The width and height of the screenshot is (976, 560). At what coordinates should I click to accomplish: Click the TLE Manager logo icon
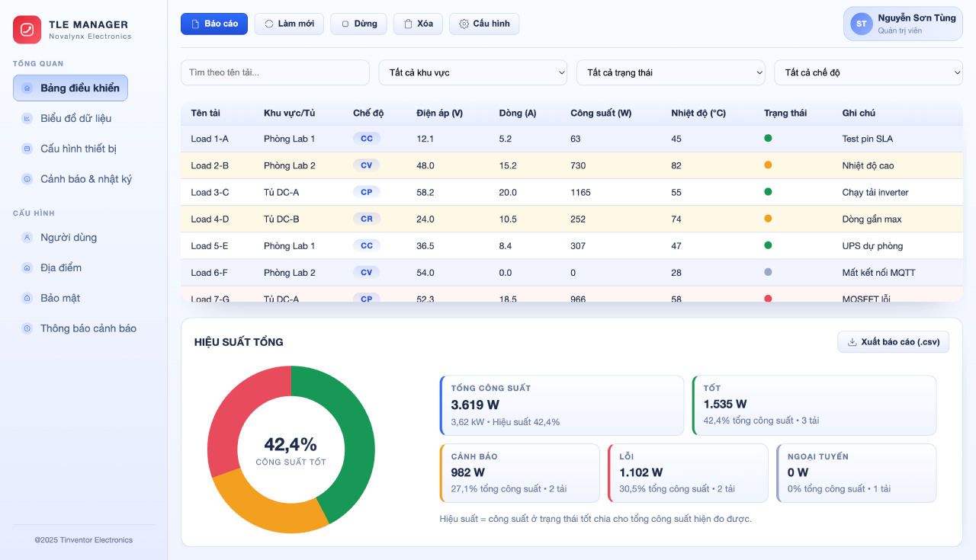click(x=27, y=30)
